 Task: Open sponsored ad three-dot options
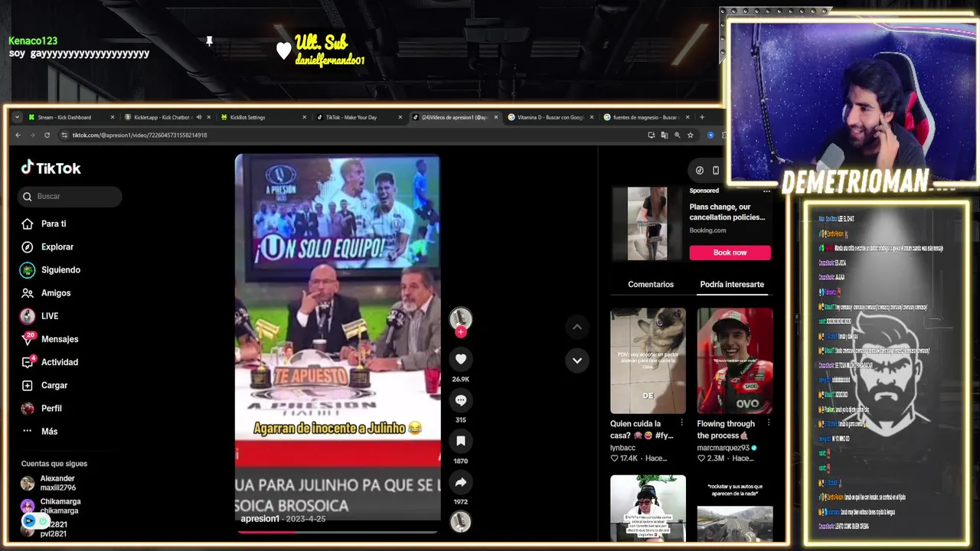pyautogui.click(x=766, y=191)
